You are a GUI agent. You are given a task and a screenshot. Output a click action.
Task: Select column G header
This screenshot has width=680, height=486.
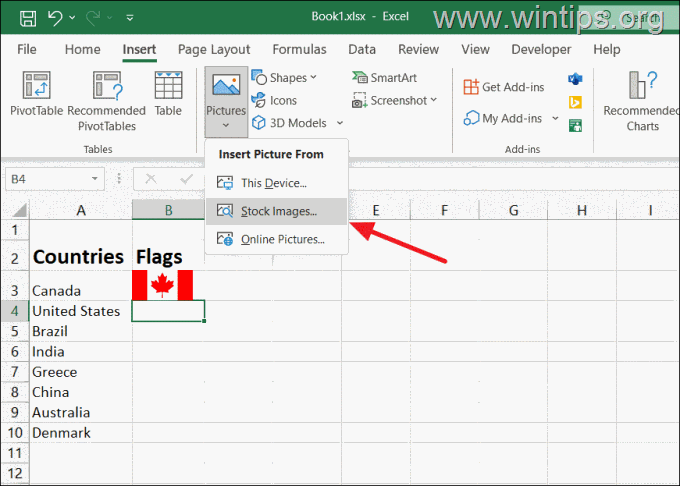pos(513,210)
